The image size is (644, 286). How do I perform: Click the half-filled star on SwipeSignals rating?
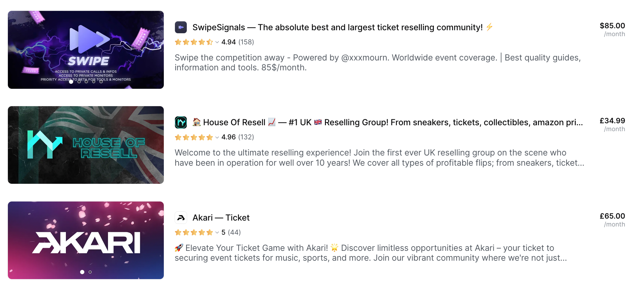pyautogui.click(x=209, y=42)
